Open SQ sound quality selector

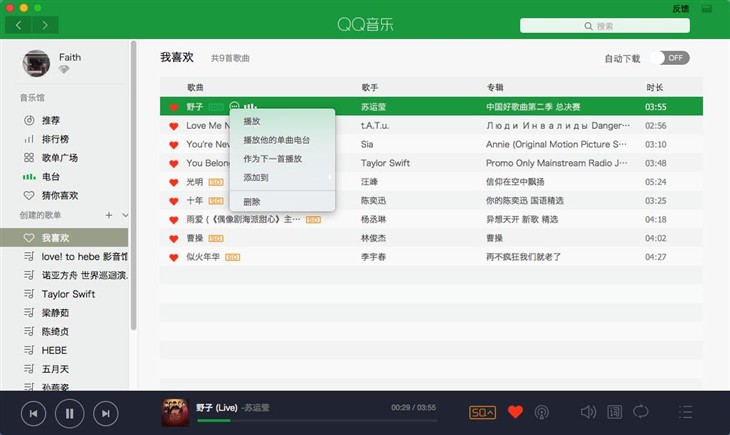[482, 412]
